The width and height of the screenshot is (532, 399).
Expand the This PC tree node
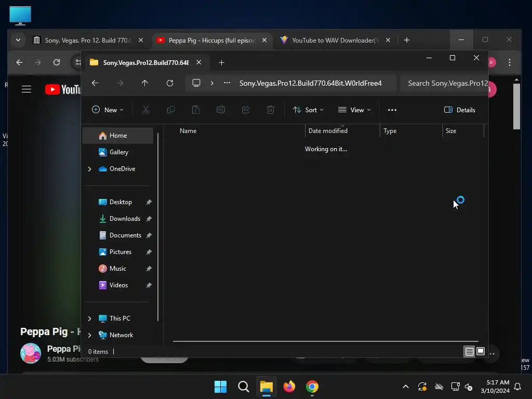click(x=89, y=318)
